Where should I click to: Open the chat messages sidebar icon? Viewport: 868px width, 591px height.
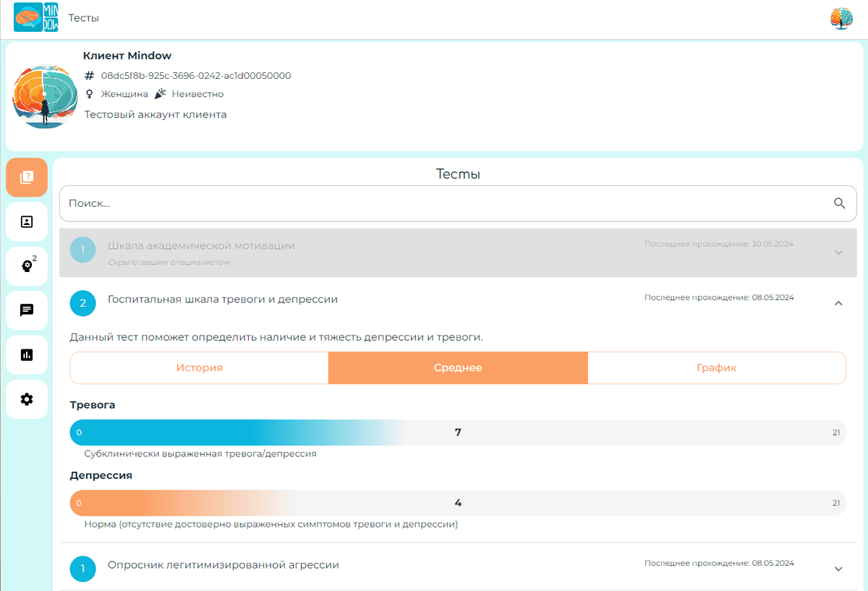(x=27, y=310)
